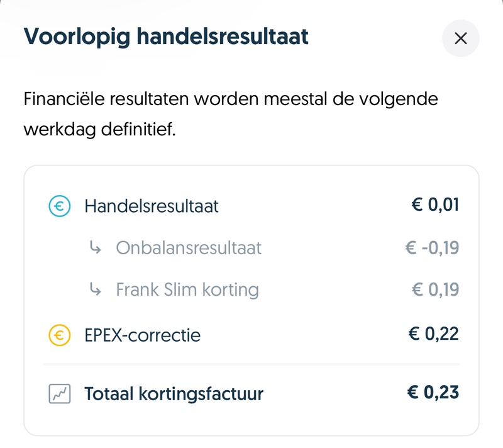503x448 pixels.
Task: Click the sub-item arrow before Frank Slim korting
Action: click(96, 289)
